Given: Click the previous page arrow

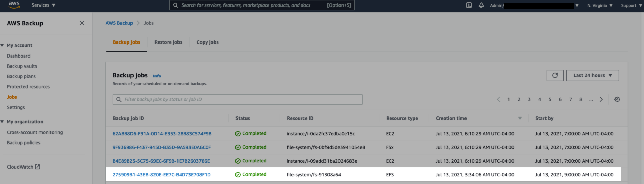Looking at the screenshot, I should (x=498, y=99).
